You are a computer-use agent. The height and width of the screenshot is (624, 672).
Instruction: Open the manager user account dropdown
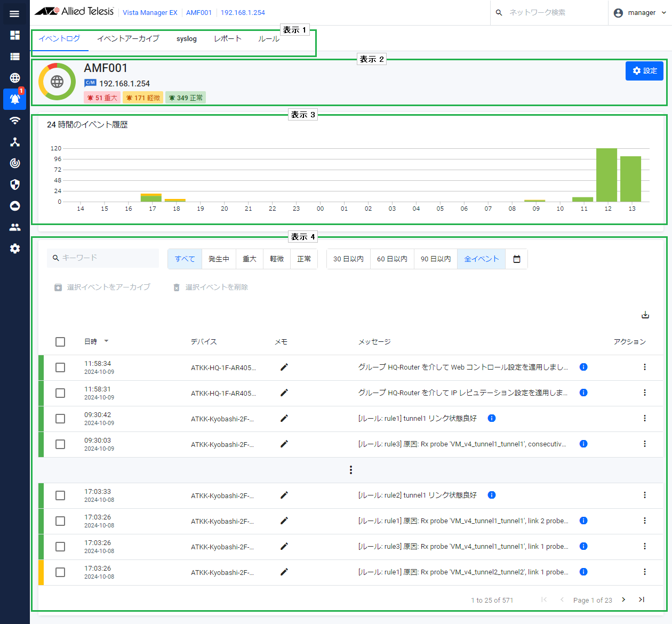click(640, 13)
